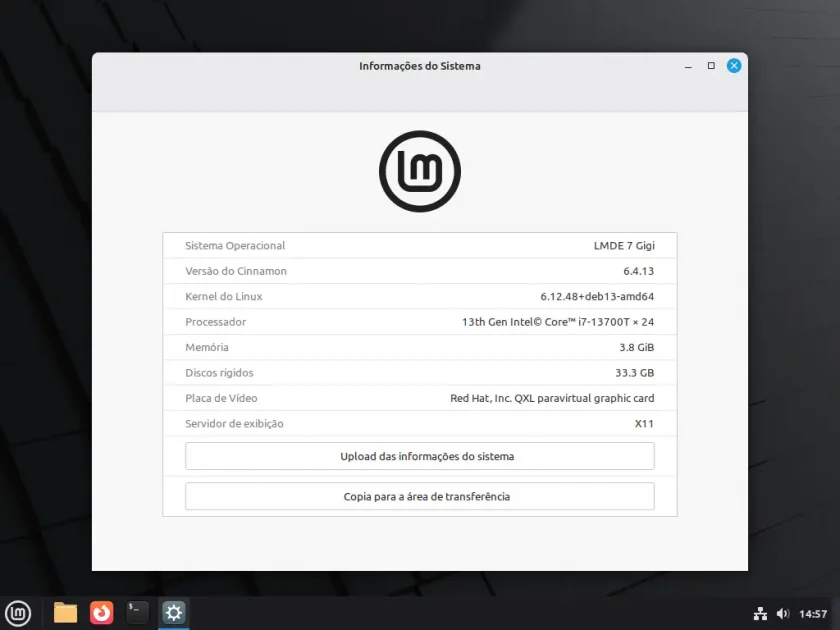Open the sound volume tray icon
840x630 pixels.
click(783, 614)
